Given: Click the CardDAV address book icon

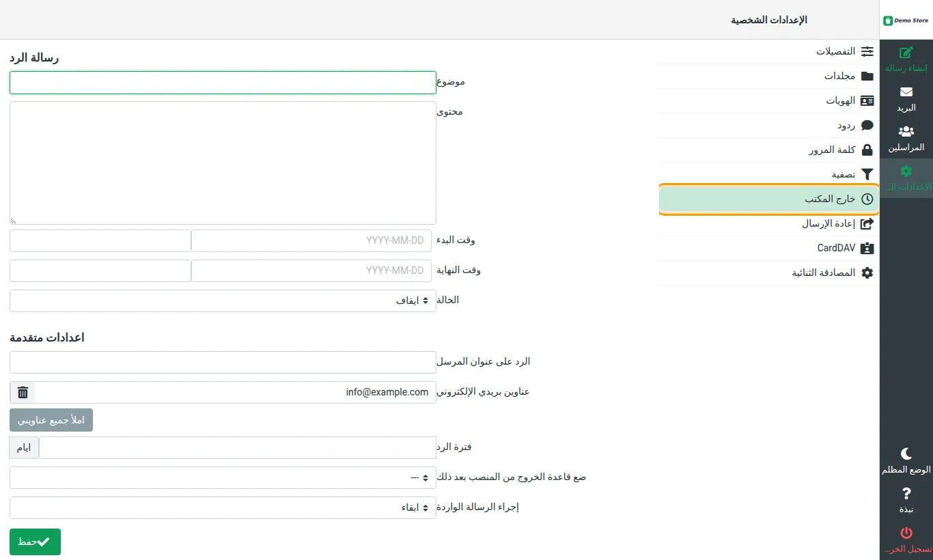Looking at the screenshot, I should (x=867, y=249).
